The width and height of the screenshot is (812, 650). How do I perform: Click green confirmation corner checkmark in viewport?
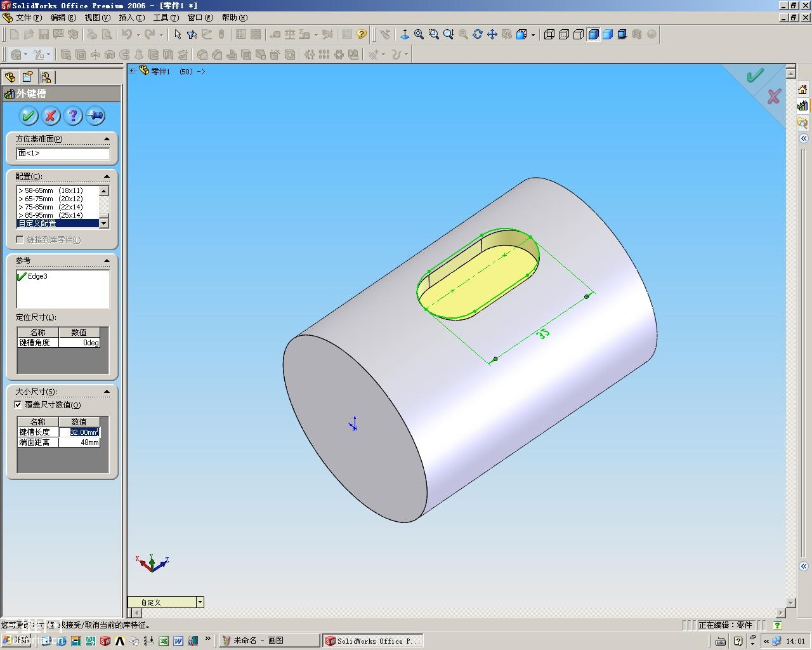coord(755,76)
